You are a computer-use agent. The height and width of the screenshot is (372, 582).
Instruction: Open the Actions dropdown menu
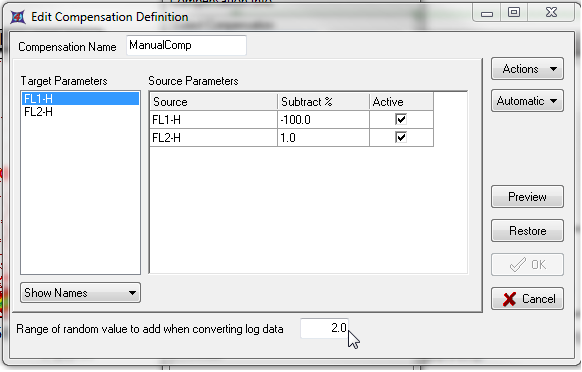point(527,69)
